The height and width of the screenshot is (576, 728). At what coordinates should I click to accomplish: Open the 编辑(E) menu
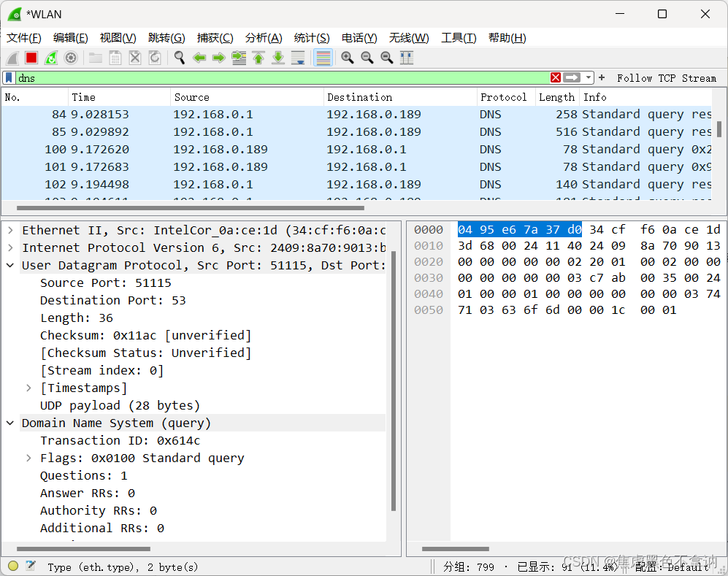71,38
